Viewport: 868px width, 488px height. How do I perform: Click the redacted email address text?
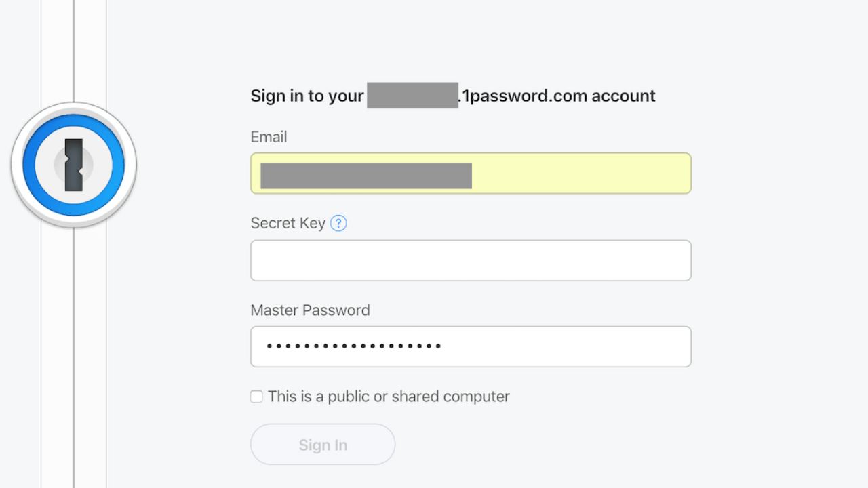(x=366, y=176)
